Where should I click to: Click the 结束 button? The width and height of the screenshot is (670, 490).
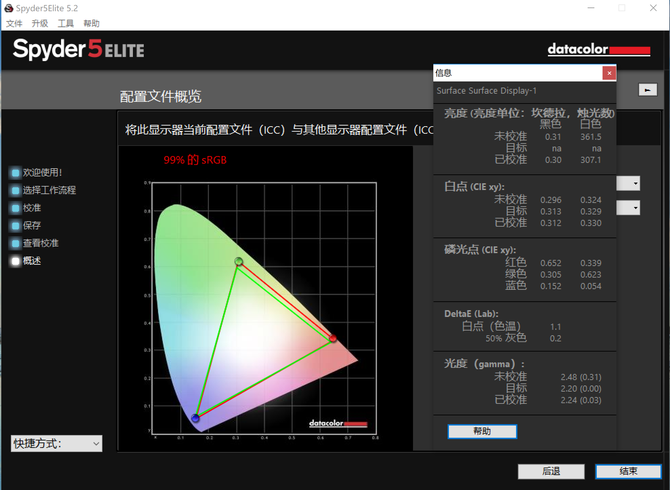click(628, 471)
